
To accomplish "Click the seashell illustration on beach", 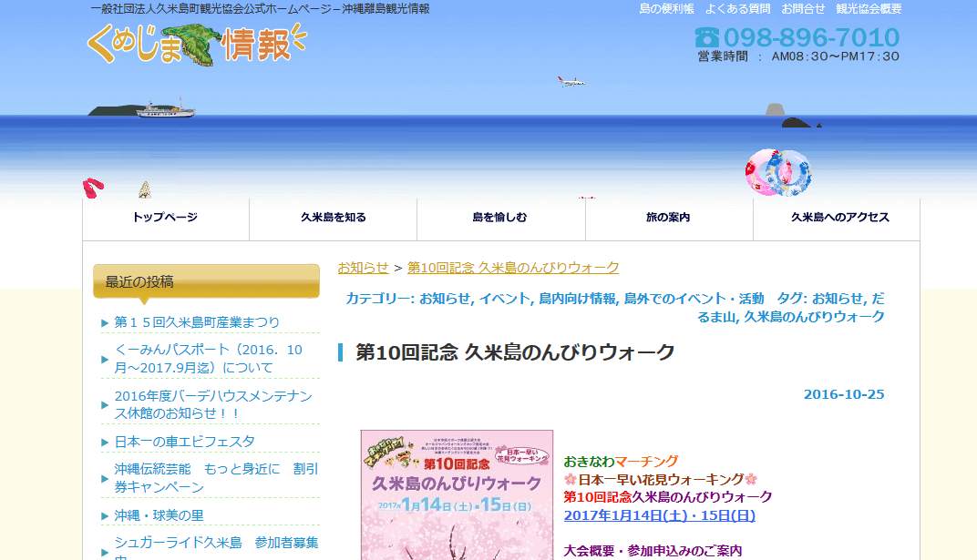I will point(144,189).
